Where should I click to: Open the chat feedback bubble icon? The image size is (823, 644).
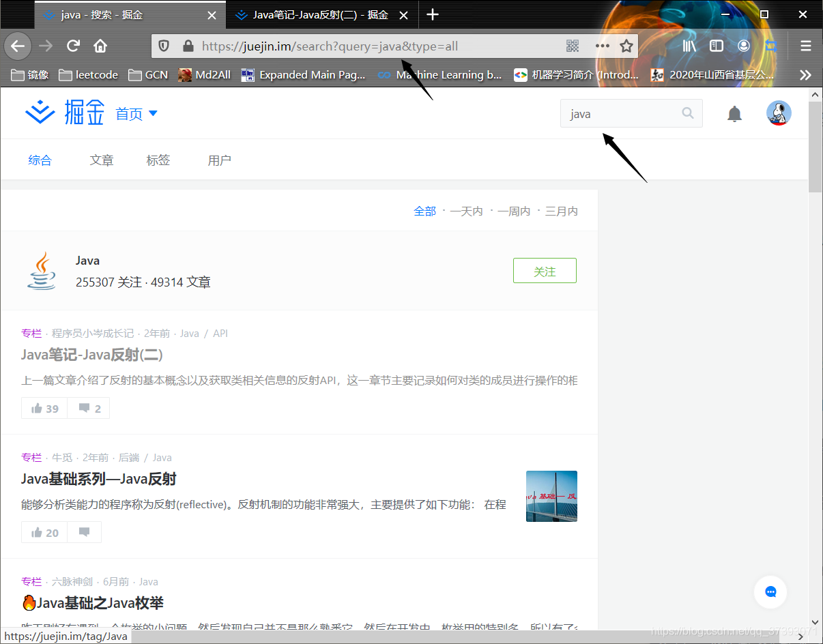click(x=770, y=591)
